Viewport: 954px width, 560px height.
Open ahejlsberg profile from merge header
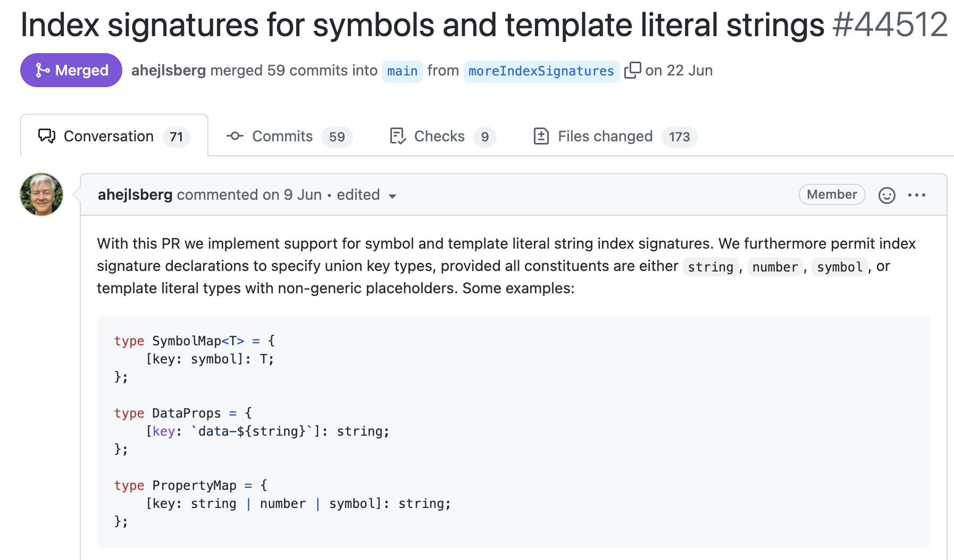[168, 70]
